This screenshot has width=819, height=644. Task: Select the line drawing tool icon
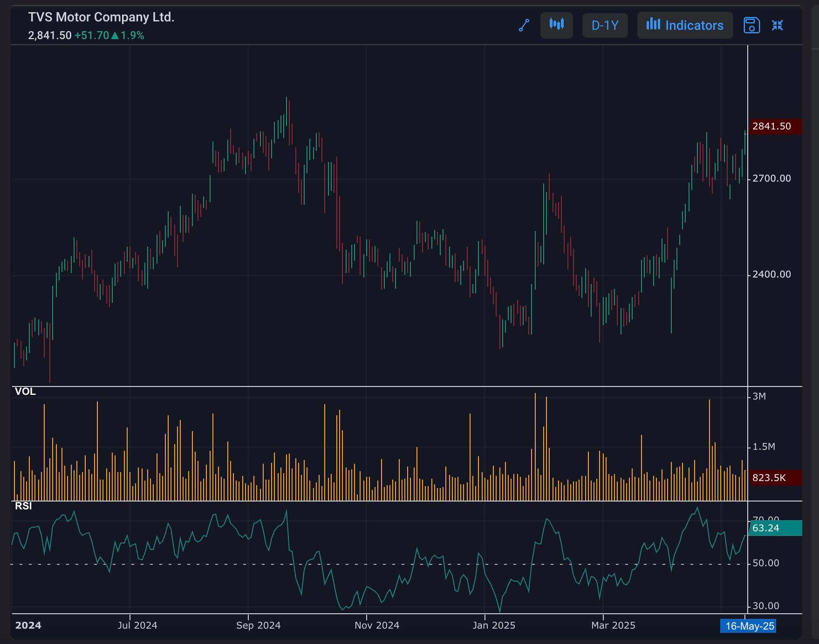point(524,25)
